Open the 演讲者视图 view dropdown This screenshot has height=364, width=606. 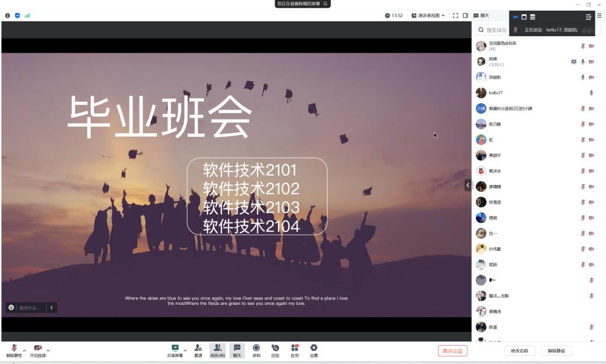pos(428,15)
